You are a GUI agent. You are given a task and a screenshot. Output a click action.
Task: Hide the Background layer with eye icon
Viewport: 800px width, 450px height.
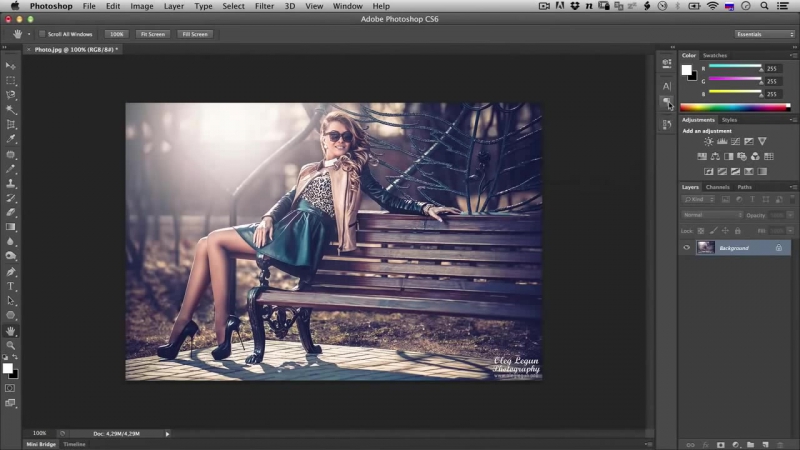[x=686, y=247]
